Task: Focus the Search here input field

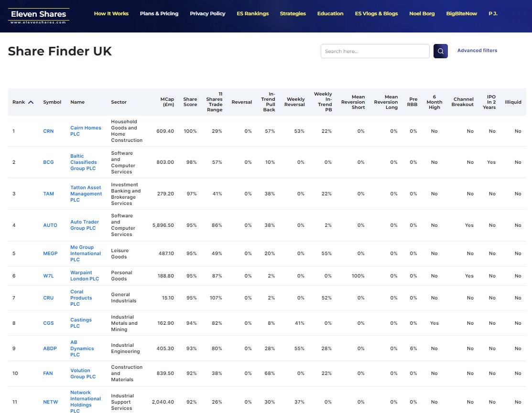Action: pyautogui.click(x=375, y=51)
